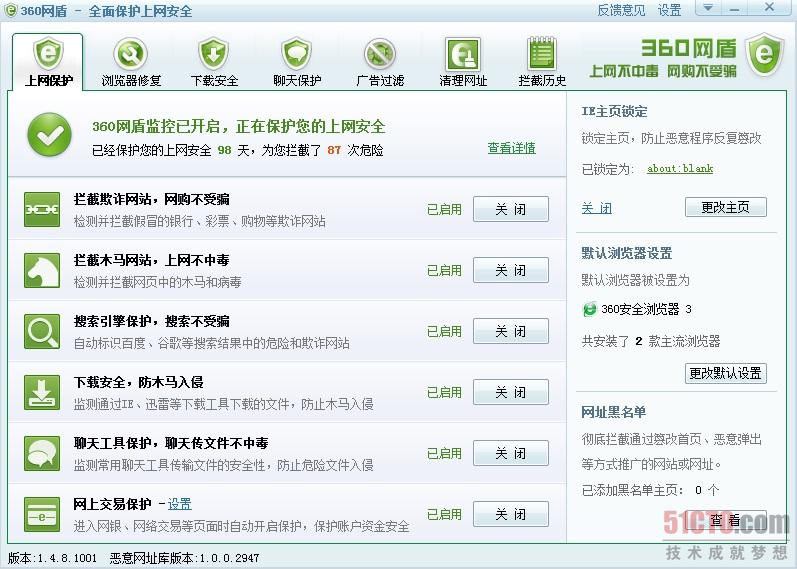
Task: Open the 设置 link beside 网上交易保护
Action: pos(179,504)
